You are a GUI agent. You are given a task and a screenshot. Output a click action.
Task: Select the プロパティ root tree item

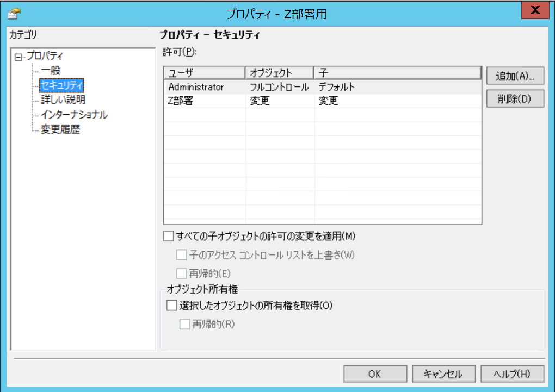[45, 56]
